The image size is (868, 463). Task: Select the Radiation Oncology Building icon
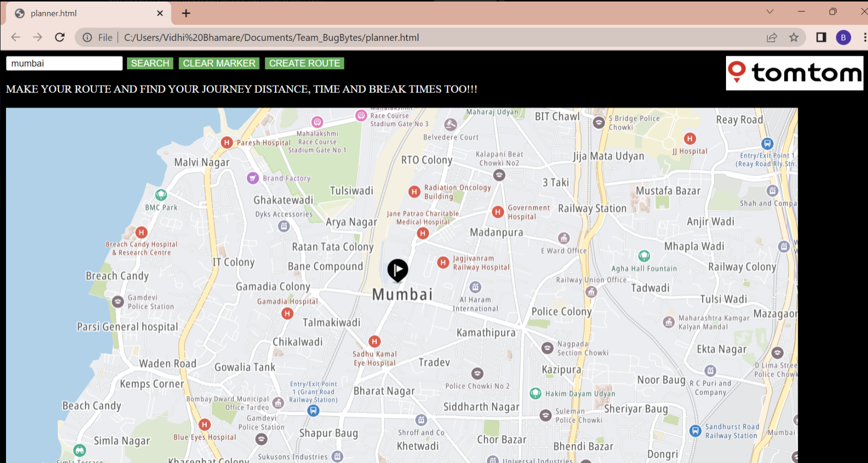414,192
